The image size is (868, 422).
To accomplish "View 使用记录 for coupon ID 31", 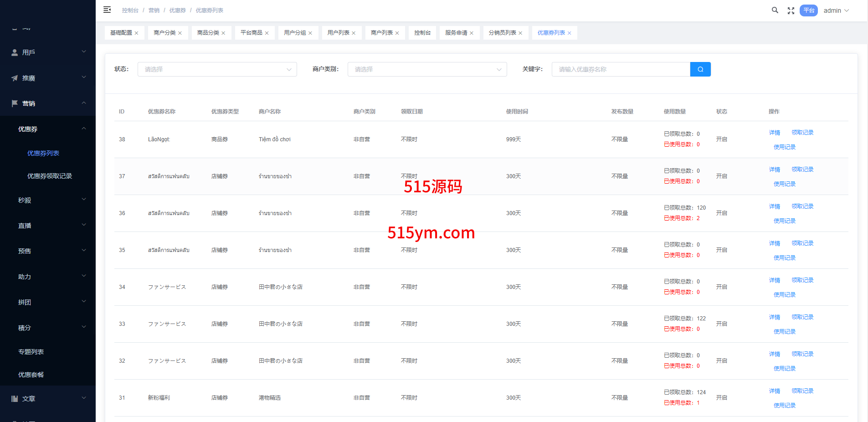I will pos(785,406).
